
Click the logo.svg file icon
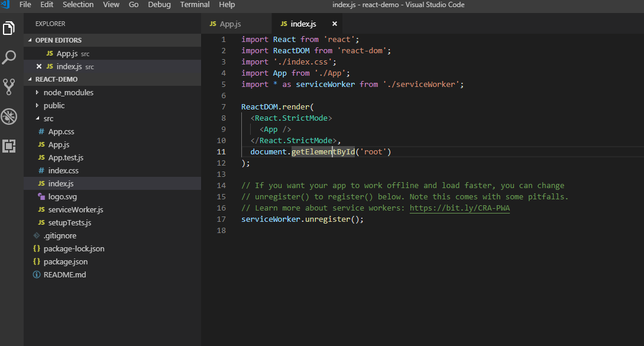tap(41, 196)
